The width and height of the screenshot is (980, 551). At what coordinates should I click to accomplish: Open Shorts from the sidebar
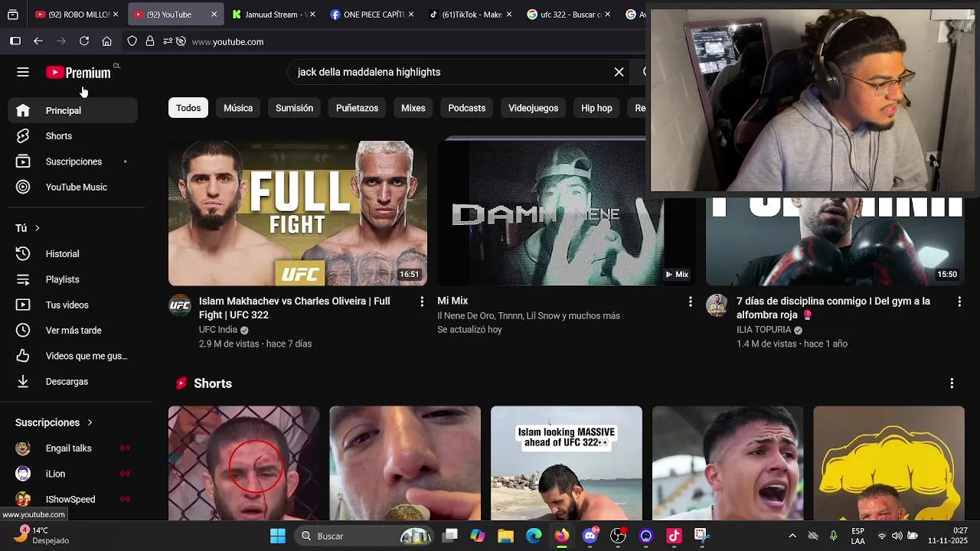click(73, 136)
